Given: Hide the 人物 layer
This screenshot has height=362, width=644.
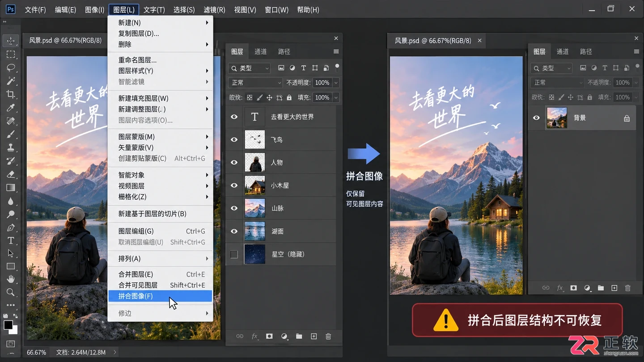Looking at the screenshot, I should point(234,163).
